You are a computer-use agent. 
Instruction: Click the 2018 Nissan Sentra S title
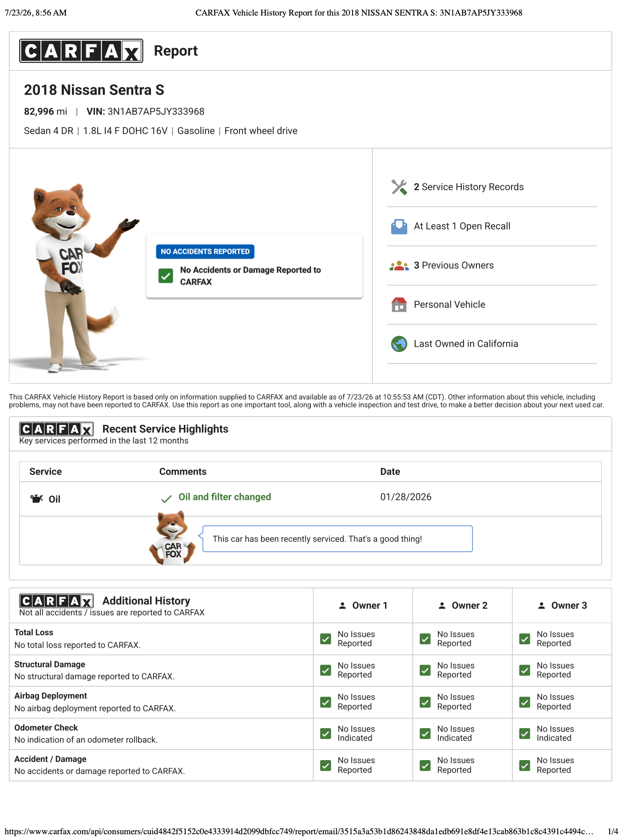pos(94,90)
